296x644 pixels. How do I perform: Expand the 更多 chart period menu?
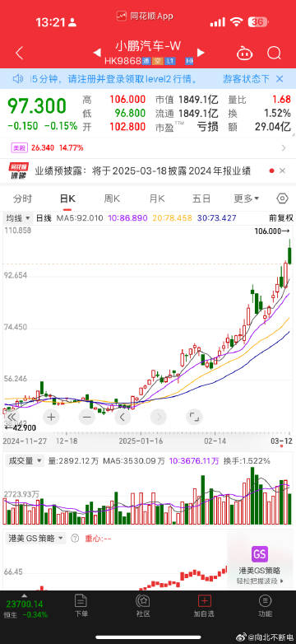(247, 198)
